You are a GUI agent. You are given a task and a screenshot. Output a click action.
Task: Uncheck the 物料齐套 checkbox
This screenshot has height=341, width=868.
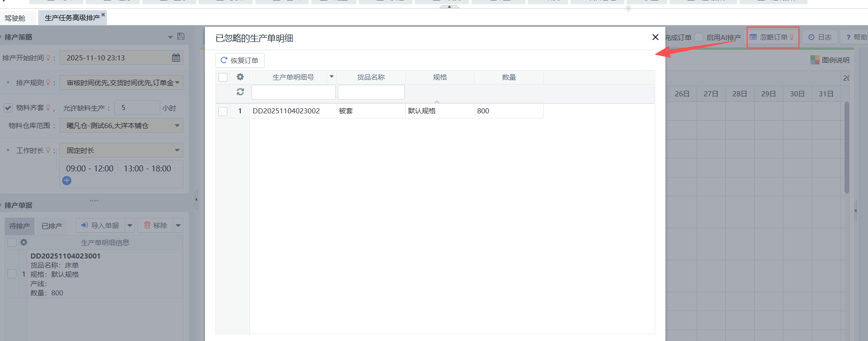pyautogui.click(x=8, y=108)
